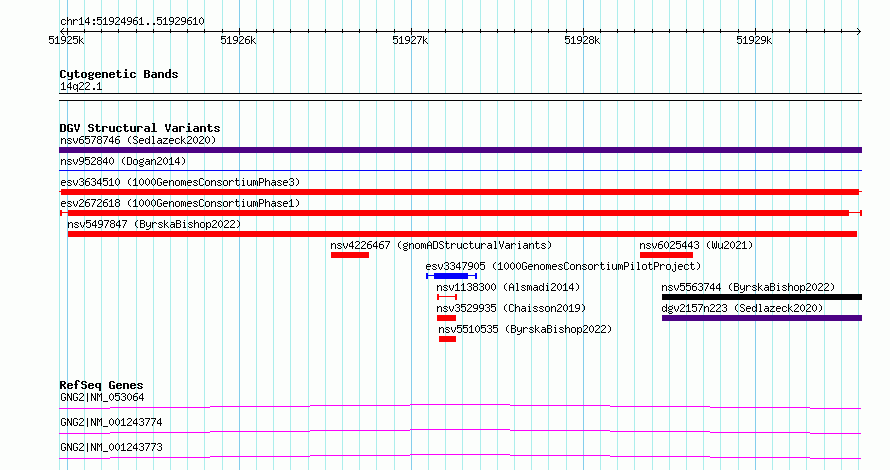Click the magenta GNG2|NM_001243773 gene line
The image size is (890, 470).
pos(460,456)
